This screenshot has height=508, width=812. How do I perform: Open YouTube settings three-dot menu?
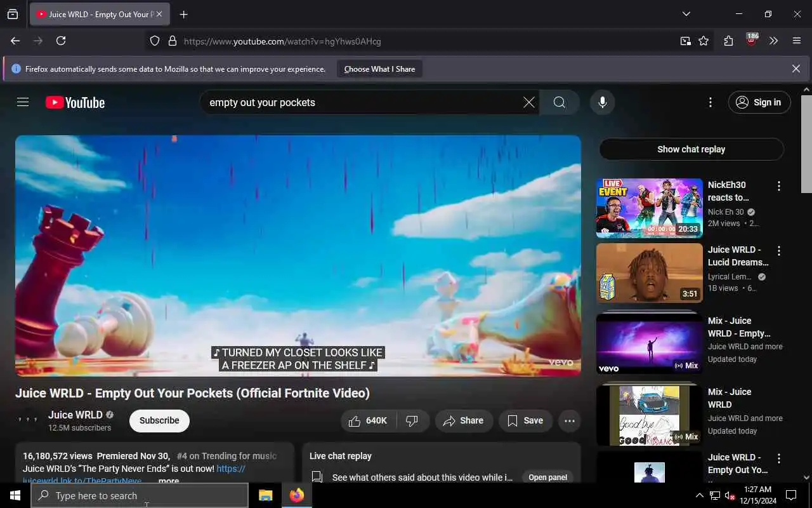(x=710, y=102)
